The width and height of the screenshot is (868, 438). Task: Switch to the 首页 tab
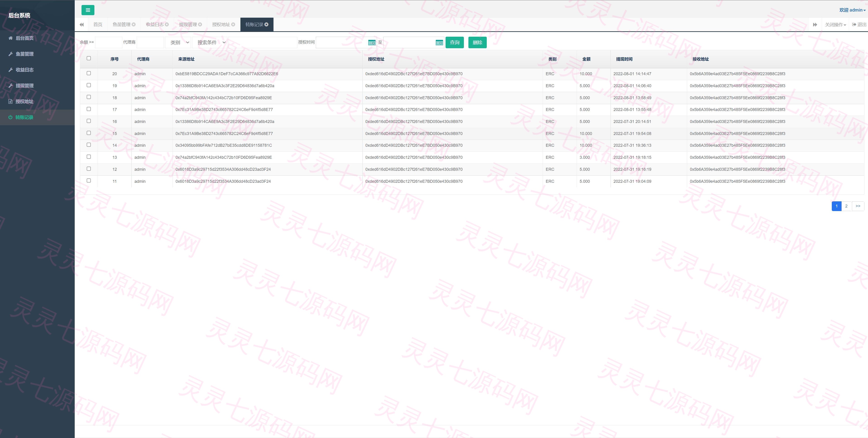click(x=98, y=24)
